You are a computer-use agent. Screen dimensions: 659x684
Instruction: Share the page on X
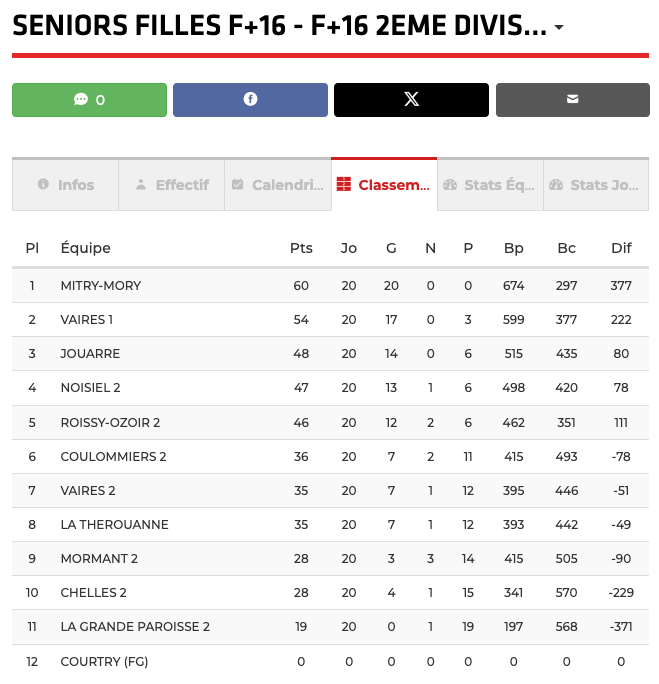click(x=411, y=100)
